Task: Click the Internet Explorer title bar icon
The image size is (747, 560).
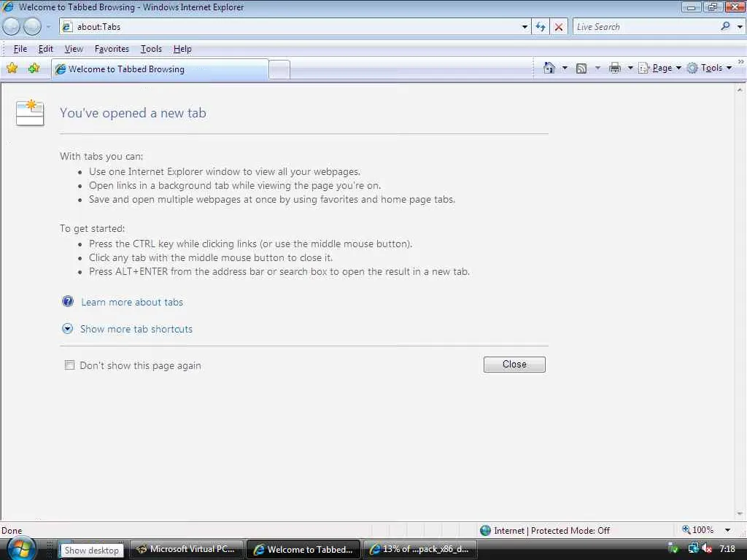Action: [x=8, y=7]
